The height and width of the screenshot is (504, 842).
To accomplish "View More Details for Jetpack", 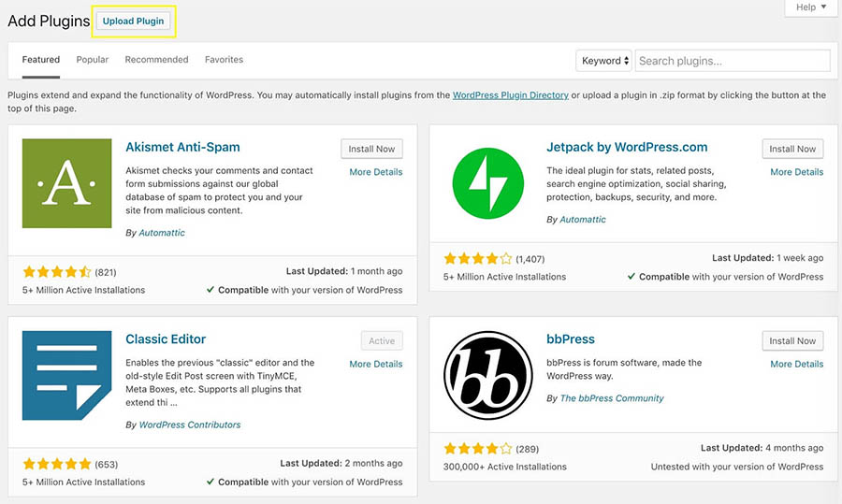I will [797, 172].
